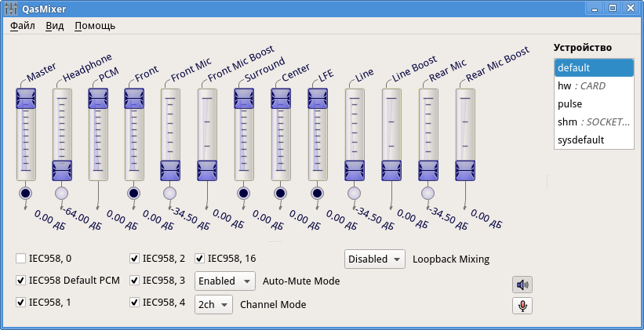Select the pulse device
The height and width of the screenshot is (330, 644).
coord(594,103)
